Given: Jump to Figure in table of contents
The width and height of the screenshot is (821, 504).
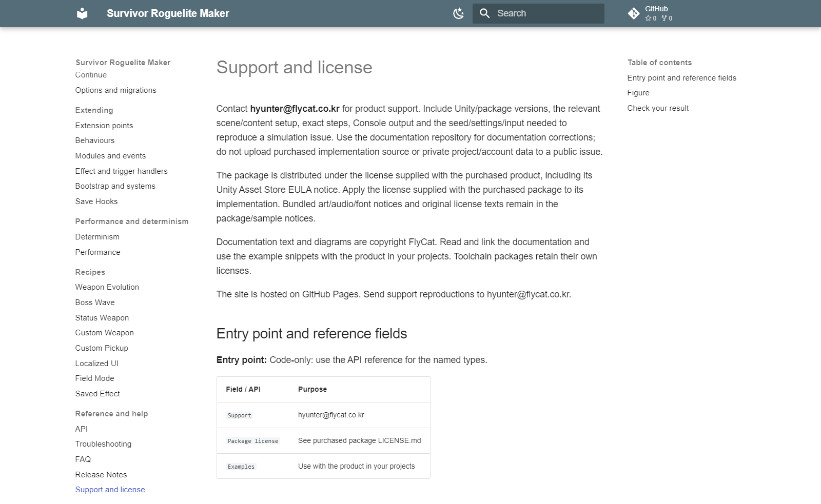Looking at the screenshot, I should (x=638, y=93).
